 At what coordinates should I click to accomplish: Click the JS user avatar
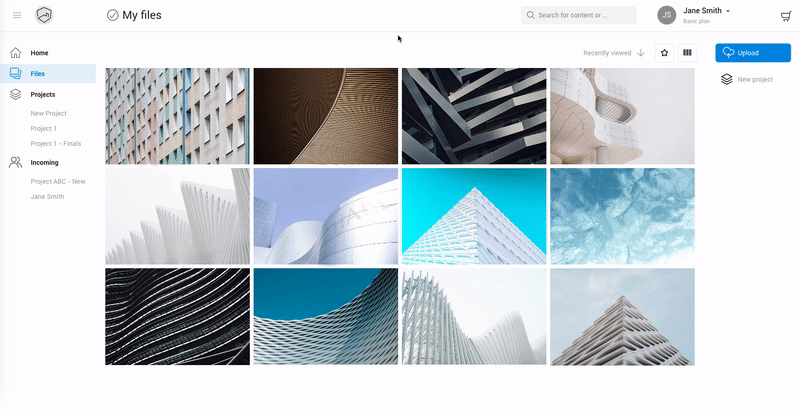click(x=666, y=15)
